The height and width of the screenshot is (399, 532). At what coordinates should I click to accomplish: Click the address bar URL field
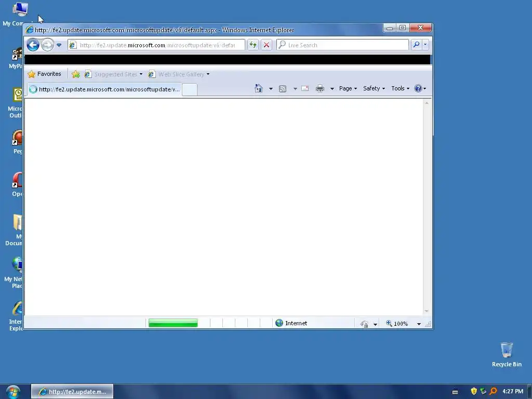coord(156,45)
